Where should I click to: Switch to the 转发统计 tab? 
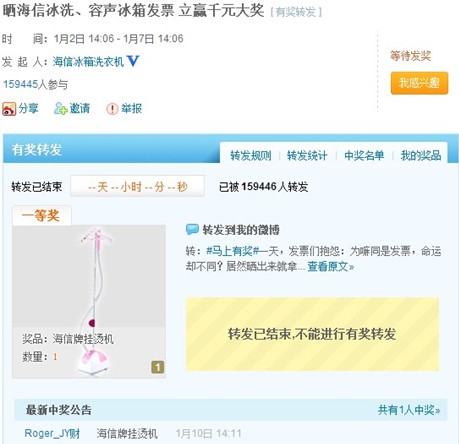[x=307, y=156]
